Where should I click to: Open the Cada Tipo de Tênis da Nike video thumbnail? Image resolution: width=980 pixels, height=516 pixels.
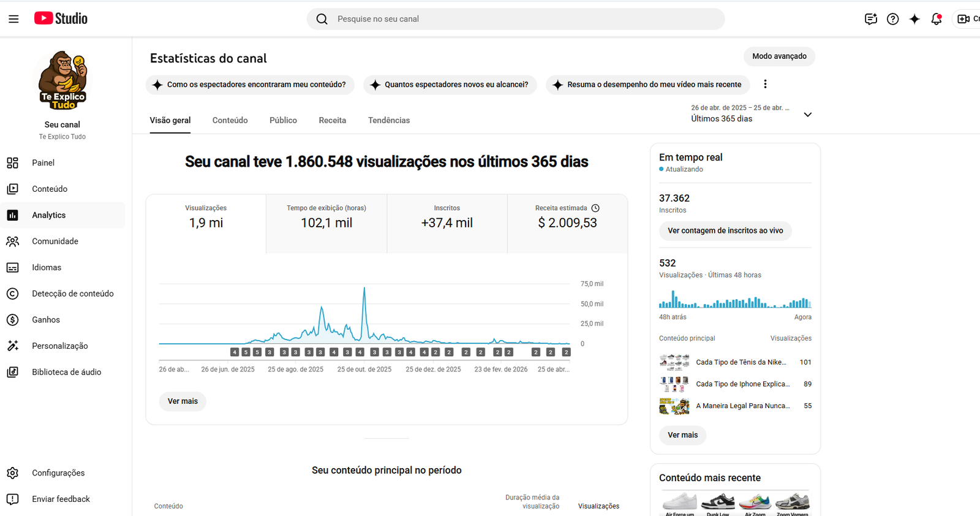(674, 362)
